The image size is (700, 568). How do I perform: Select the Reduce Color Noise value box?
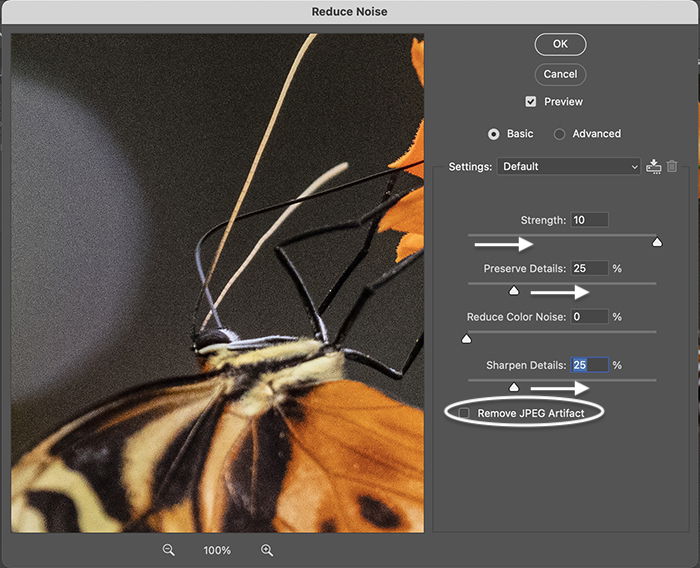click(x=589, y=316)
